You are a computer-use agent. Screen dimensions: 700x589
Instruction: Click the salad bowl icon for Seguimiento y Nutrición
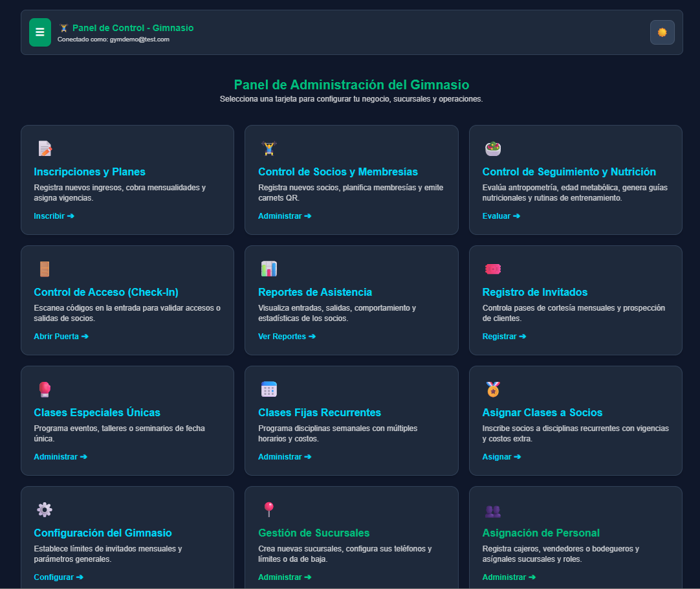pyautogui.click(x=493, y=148)
